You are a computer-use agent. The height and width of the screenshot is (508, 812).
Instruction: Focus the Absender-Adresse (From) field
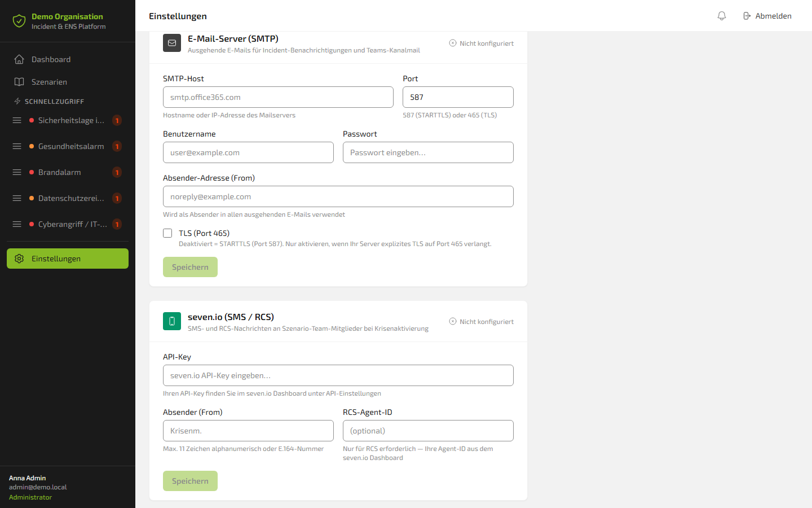[338, 196]
